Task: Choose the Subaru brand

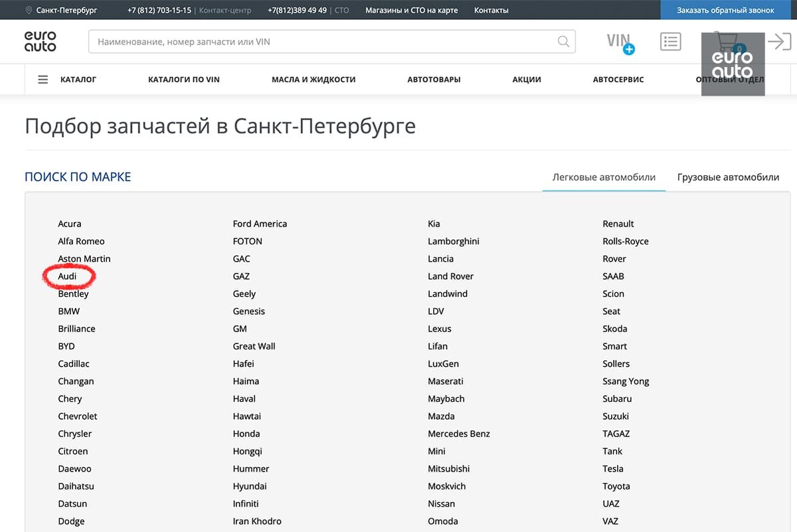Action: pyautogui.click(x=617, y=399)
